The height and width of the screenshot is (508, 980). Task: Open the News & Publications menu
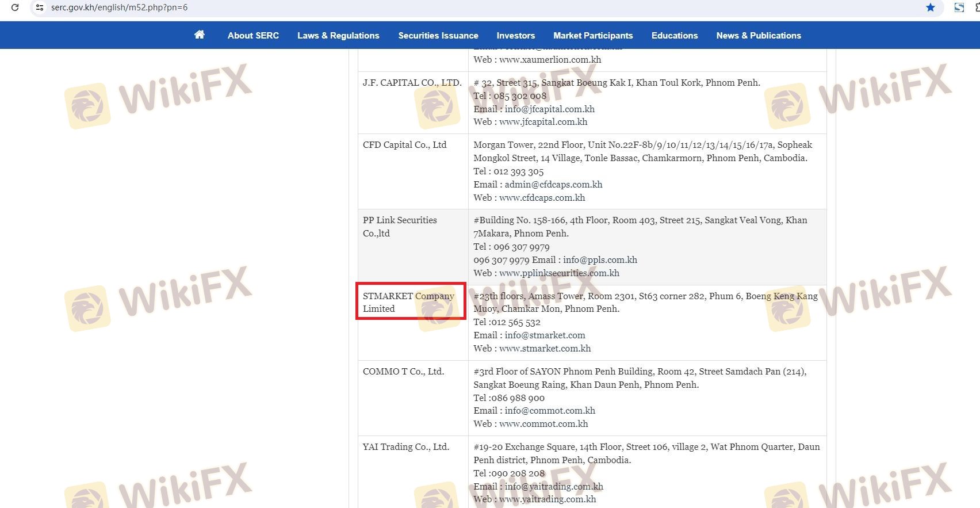tap(759, 35)
